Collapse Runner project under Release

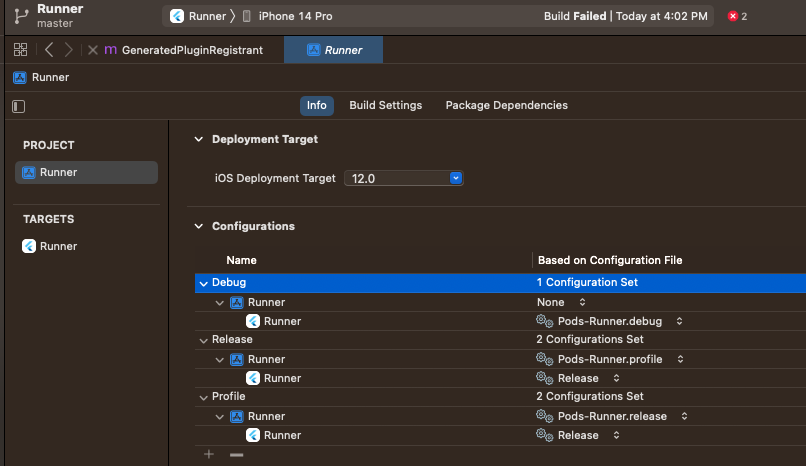tap(219, 360)
